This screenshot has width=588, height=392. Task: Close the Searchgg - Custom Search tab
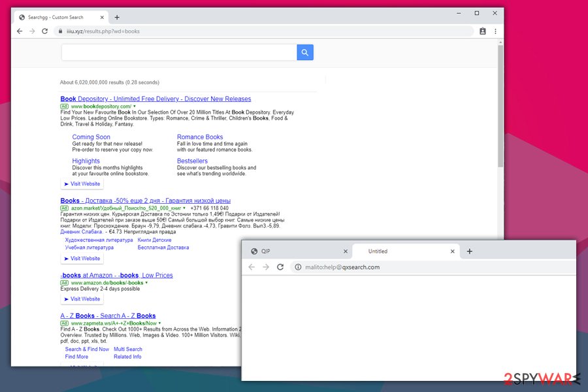[102, 17]
